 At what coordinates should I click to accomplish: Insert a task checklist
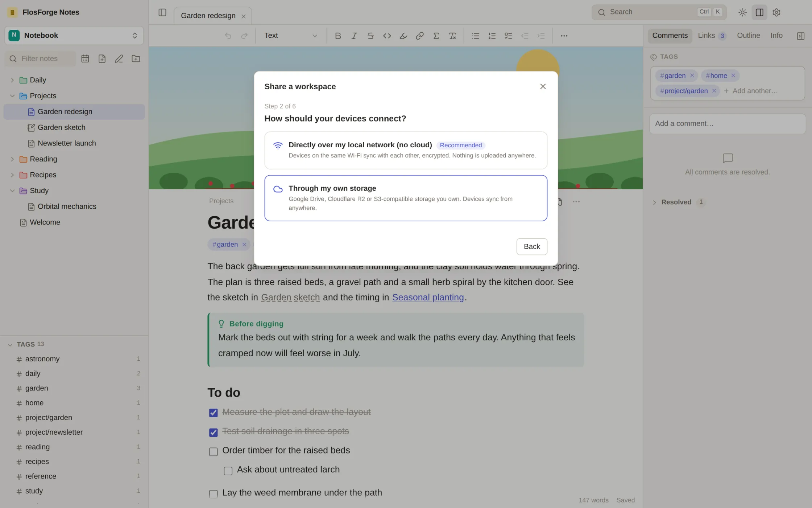[x=508, y=36]
